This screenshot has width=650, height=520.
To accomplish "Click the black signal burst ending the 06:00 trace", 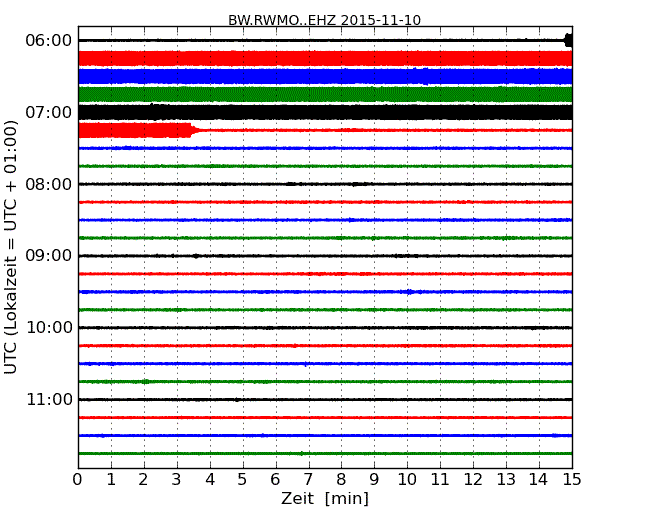I will [568, 41].
